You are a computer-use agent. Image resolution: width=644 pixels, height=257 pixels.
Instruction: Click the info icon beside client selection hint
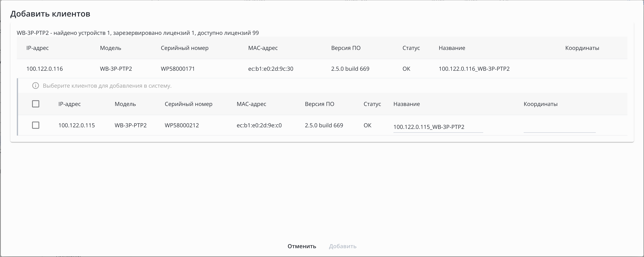coord(36,86)
